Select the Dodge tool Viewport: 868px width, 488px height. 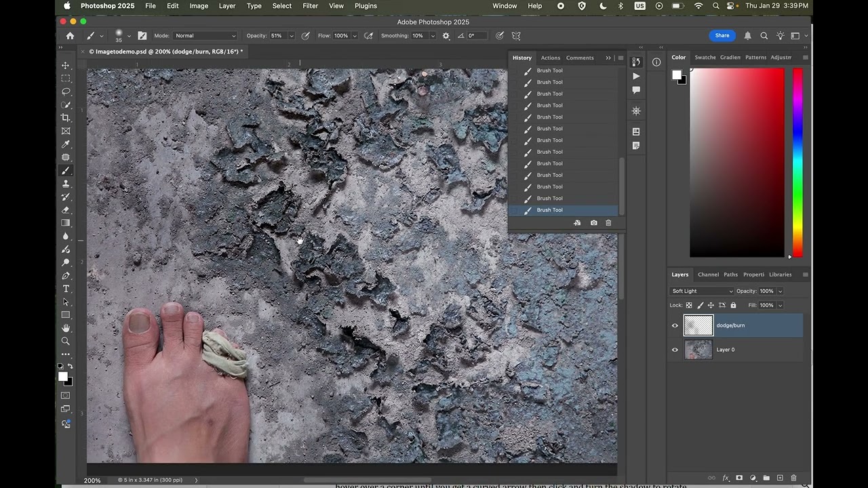click(66, 262)
